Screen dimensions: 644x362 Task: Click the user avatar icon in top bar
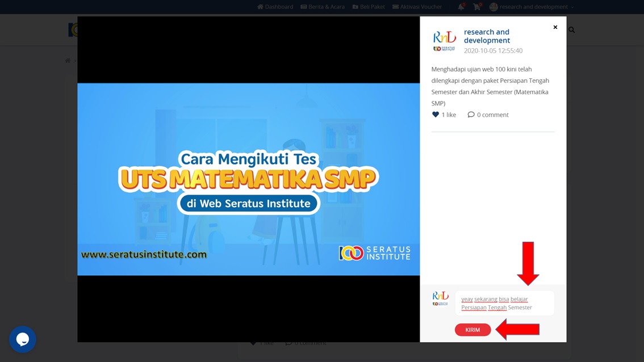coord(494,7)
